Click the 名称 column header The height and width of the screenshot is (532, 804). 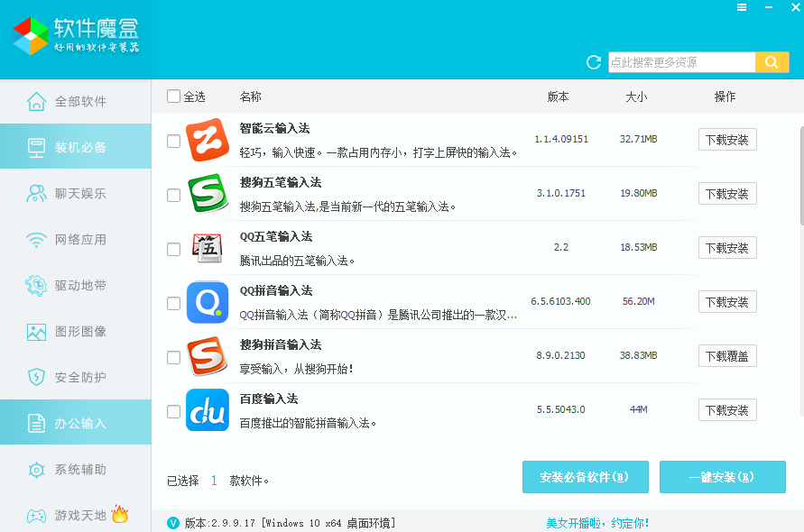[x=250, y=96]
